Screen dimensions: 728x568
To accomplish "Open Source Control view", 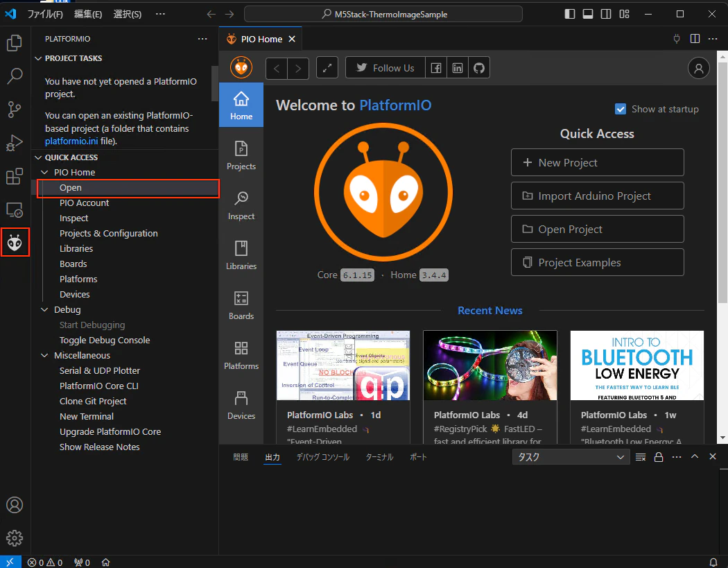I will pos(15,110).
